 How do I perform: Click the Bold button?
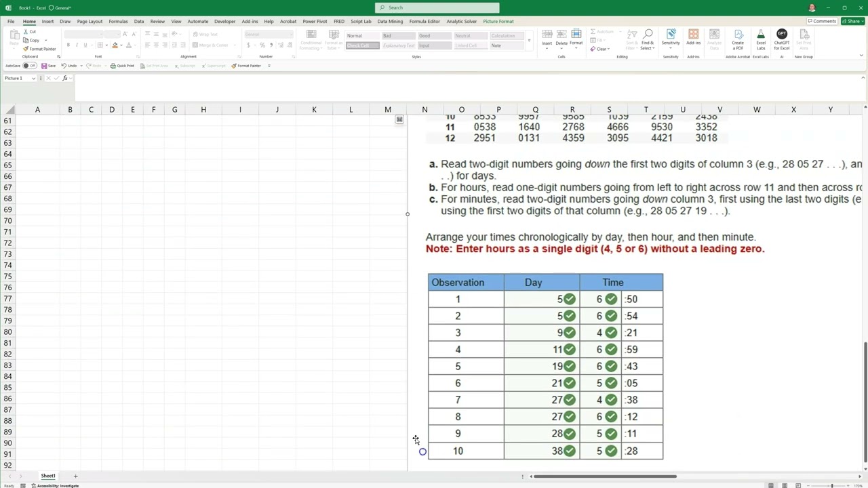coord(68,45)
